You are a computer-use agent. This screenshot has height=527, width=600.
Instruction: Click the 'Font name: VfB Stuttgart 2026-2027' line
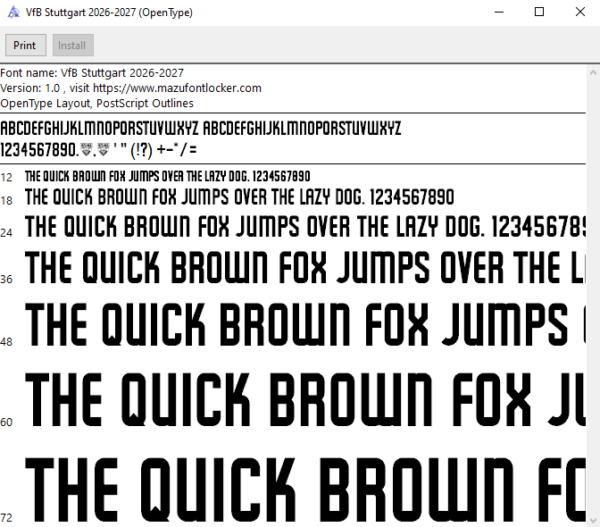click(x=92, y=73)
